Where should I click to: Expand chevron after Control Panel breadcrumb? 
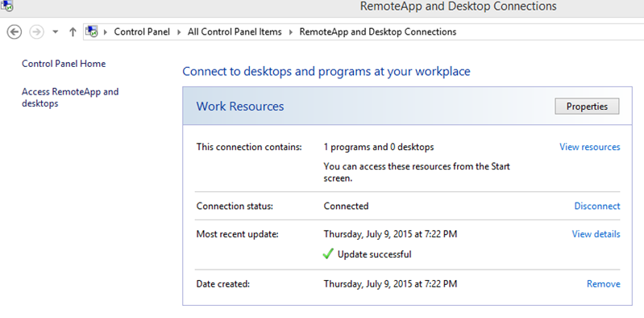[x=179, y=32]
